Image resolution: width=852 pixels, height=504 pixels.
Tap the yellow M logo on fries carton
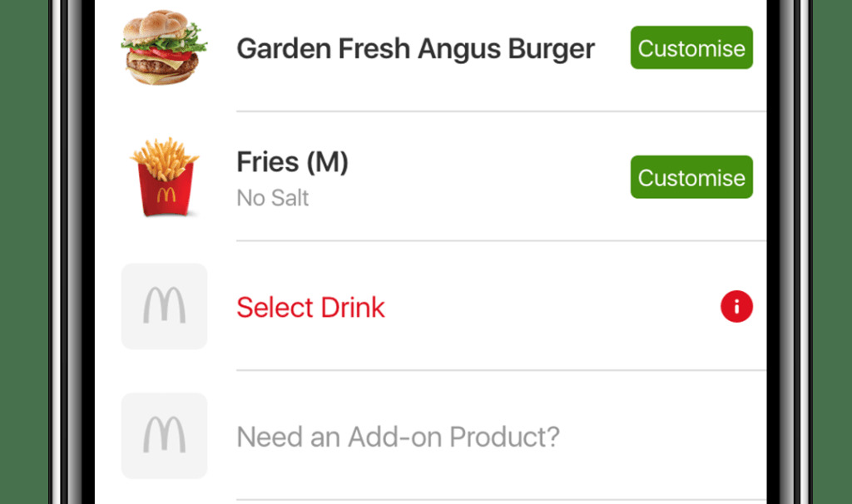tap(166, 195)
